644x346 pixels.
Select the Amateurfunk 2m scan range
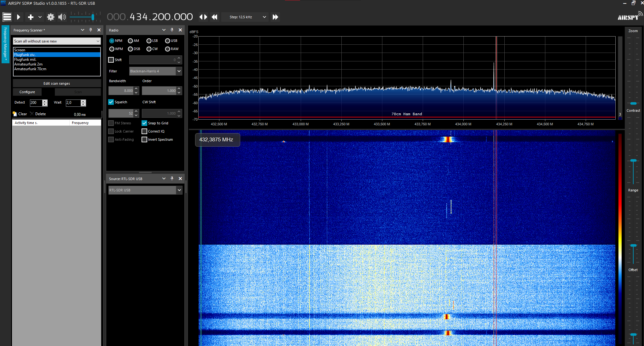tap(57, 64)
